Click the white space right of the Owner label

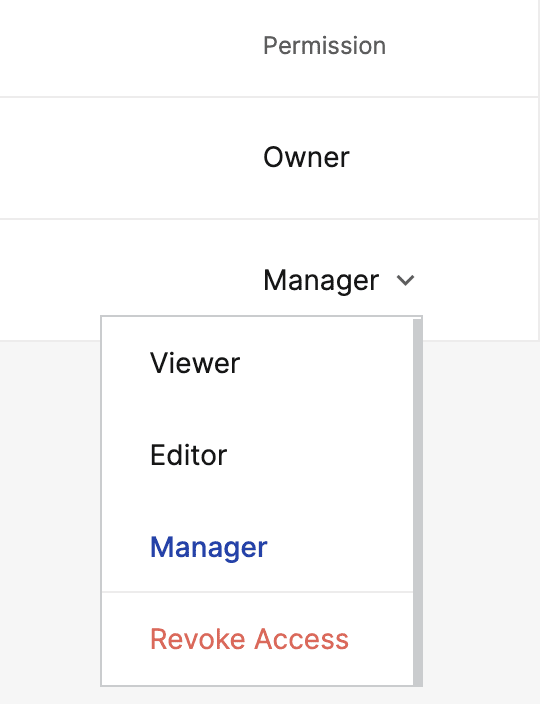click(x=442, y=158)
